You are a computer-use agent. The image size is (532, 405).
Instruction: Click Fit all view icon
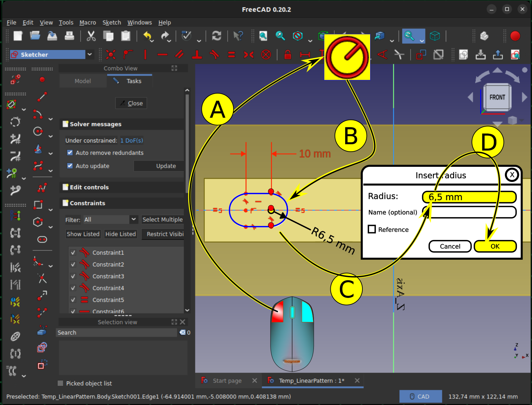point(263,36)
